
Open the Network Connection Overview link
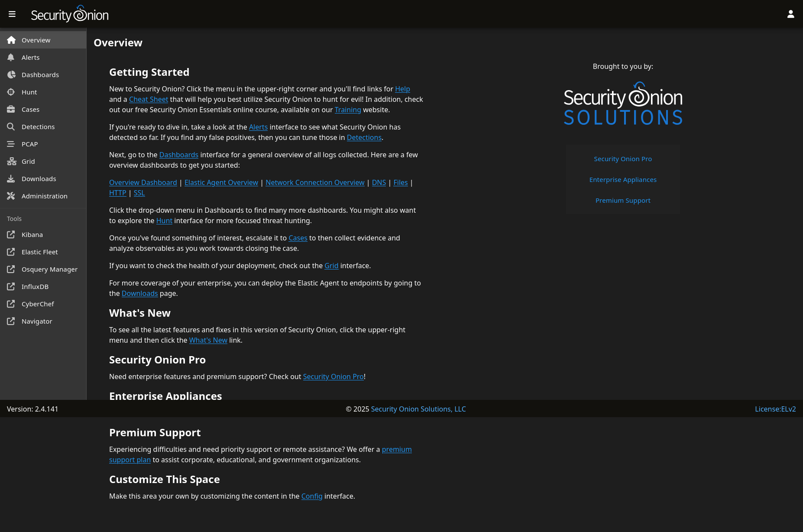315,182
